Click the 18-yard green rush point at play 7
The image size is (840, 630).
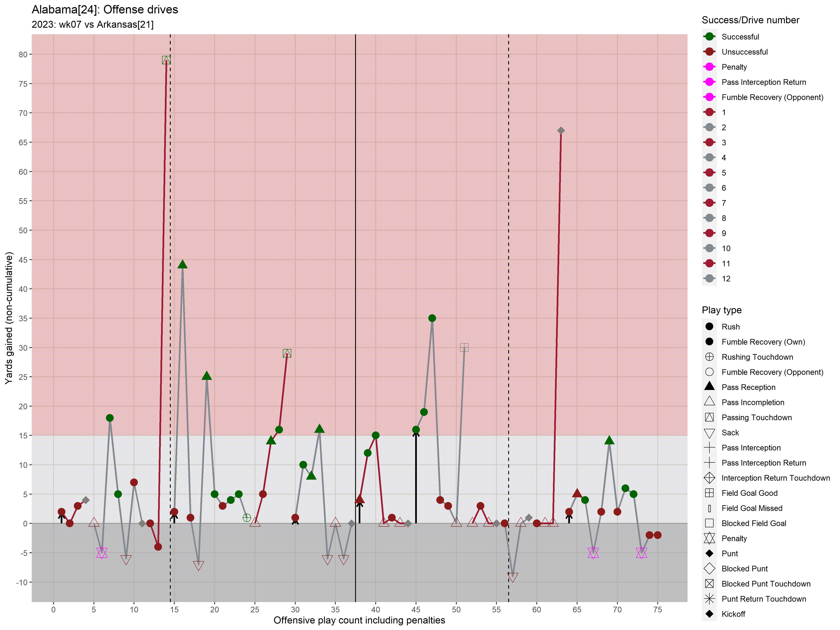[110, 418]
